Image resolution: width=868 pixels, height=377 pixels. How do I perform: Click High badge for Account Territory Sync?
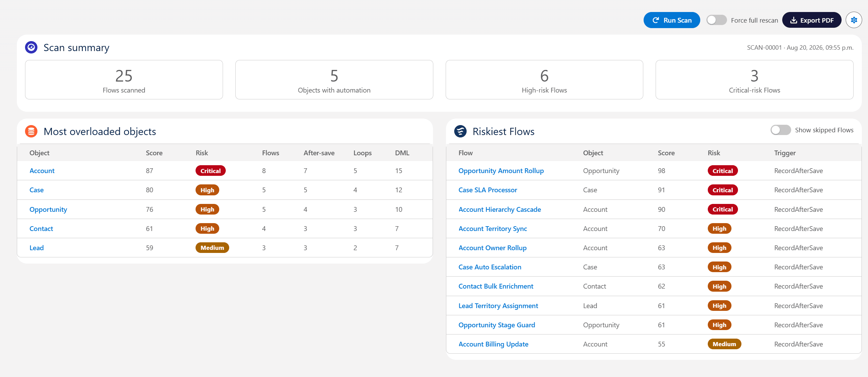point(719,229)
